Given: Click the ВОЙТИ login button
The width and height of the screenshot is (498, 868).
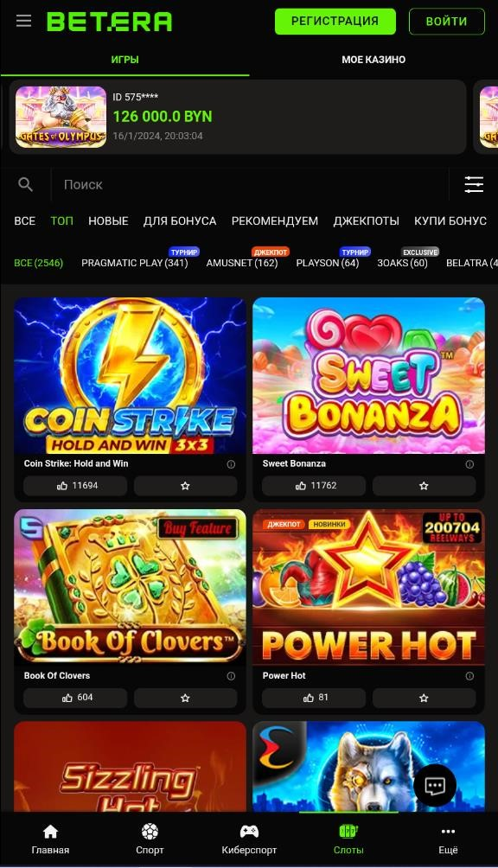Looking at the screenshot, I should click(x=446, y=22).
